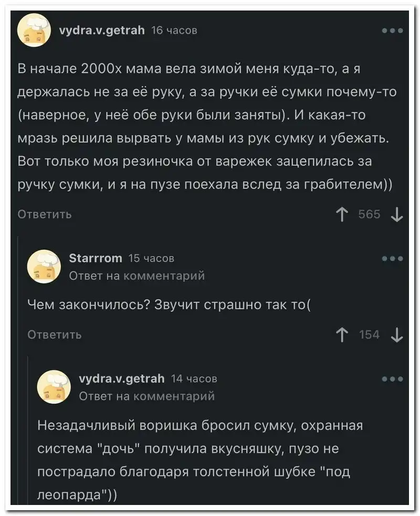
Task: Downvote the comment with 565 points
Action: pyautogui.click(x=397, y=214)
